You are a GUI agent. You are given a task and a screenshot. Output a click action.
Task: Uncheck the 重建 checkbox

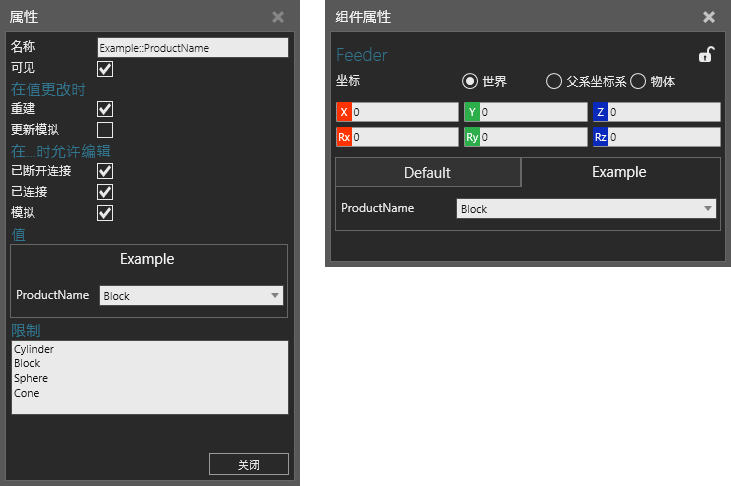coord(105,109)
